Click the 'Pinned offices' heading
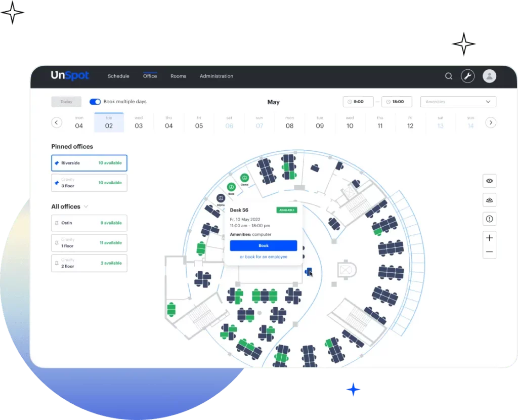The image size is (518, 420). click(x=72, y=146)
